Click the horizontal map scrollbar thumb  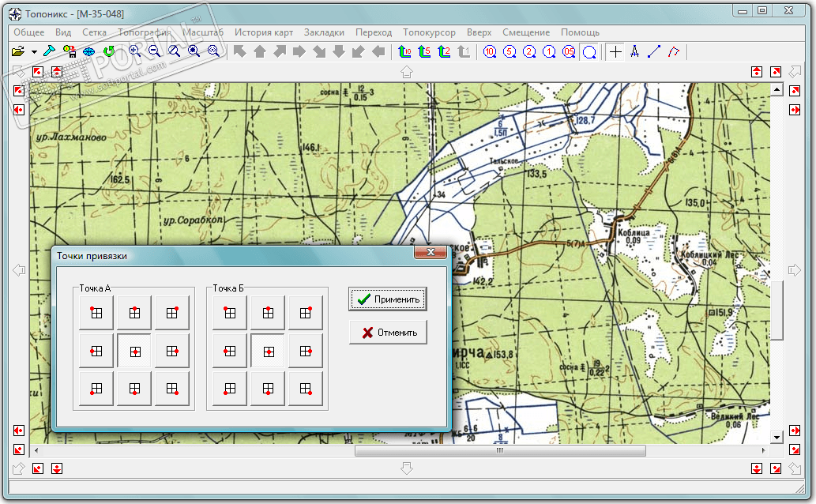[x=499, y=451]
